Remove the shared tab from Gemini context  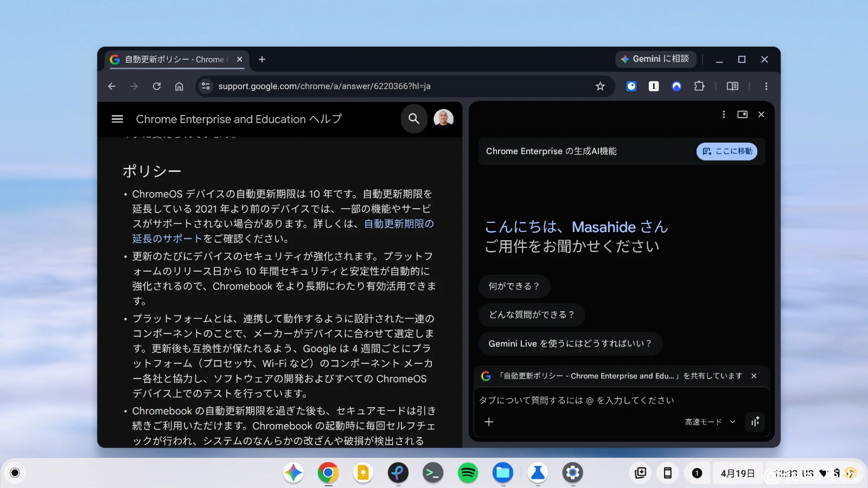pos(754,376)
